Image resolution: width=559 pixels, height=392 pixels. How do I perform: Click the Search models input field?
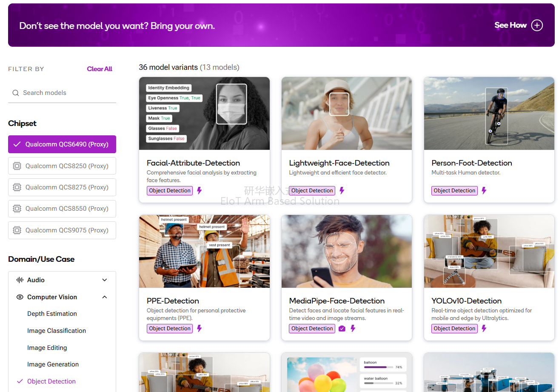[x=62, y=93]
